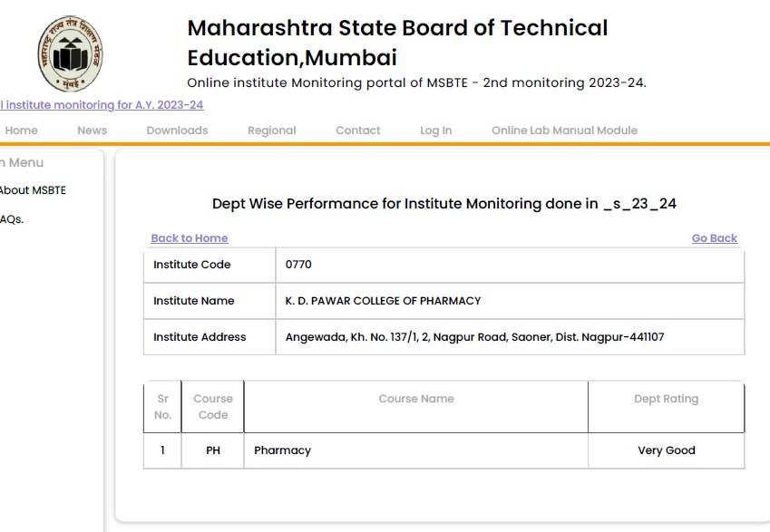Select the Pharmacy course name cell
Screen dimensions: 770x532
(283, 450)
